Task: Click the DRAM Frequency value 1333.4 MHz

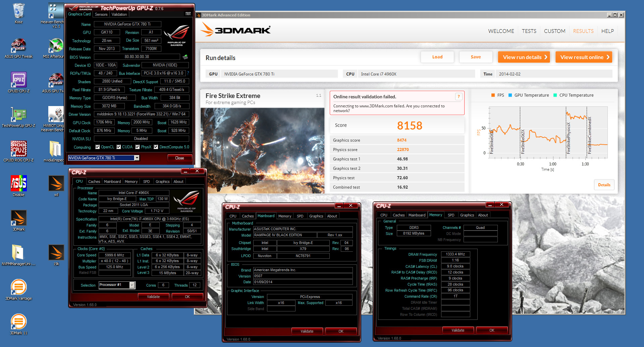Action: click(x=455, y=254)
